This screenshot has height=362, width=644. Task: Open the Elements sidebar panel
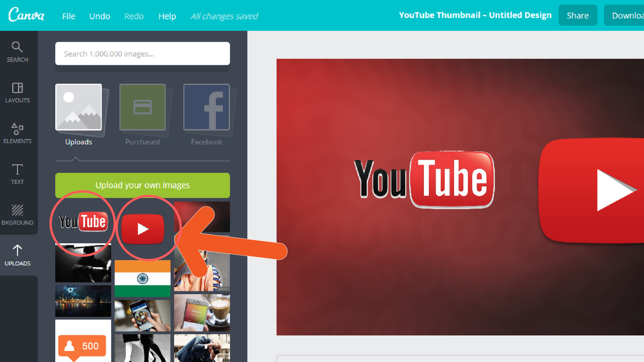18,133
